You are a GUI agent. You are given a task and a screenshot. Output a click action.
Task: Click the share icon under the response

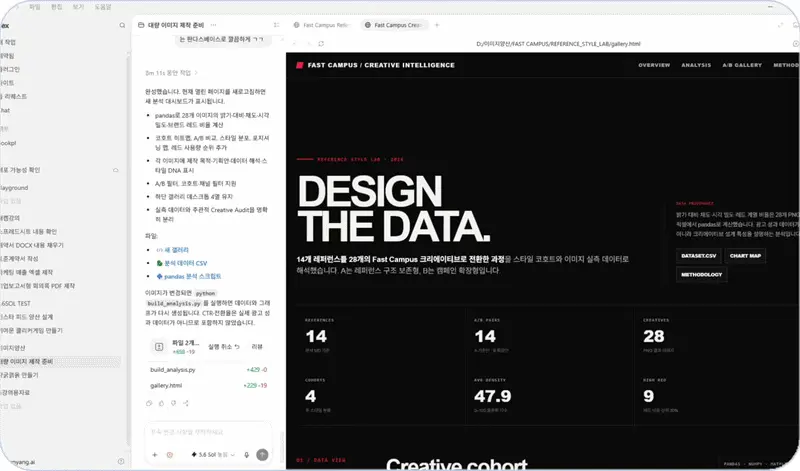coord(186,403)
